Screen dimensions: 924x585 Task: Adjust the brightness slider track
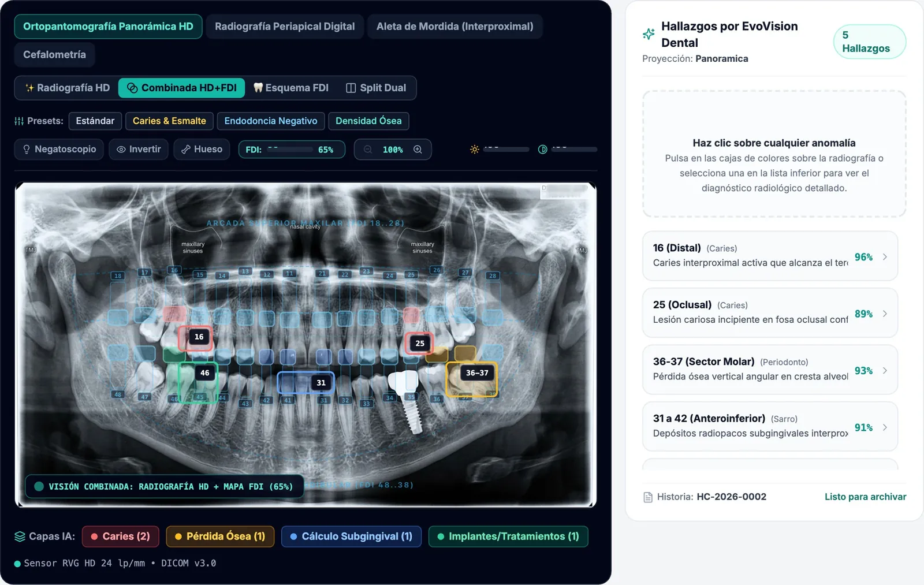point(506,150)
